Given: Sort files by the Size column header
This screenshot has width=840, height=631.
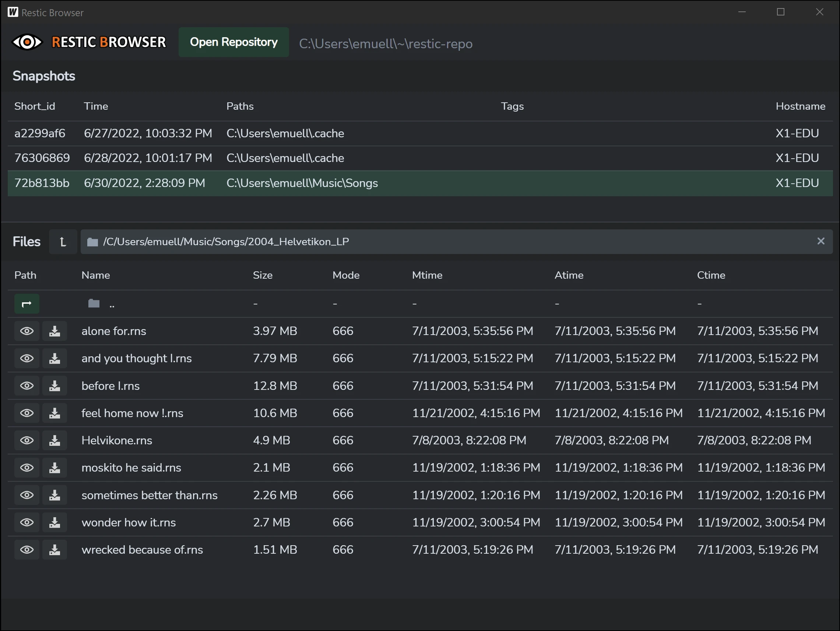Looking at the screenshot, I should tap(263, 275).
